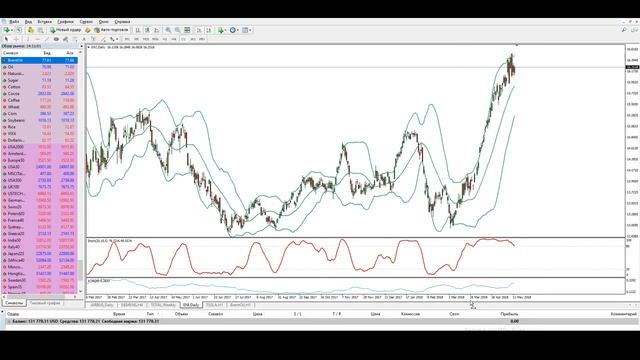This screenshot has height=360, width=640.
Task: Select the arrows drawing tool
Action: [112, 39]
